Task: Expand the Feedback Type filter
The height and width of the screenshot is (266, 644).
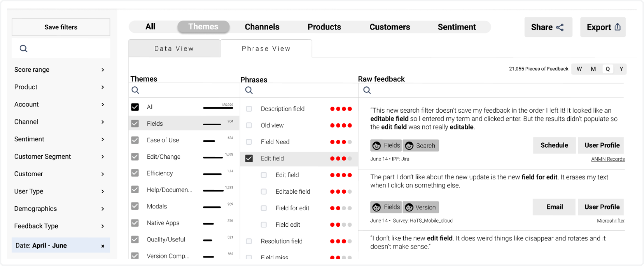Action: point(103,226)
